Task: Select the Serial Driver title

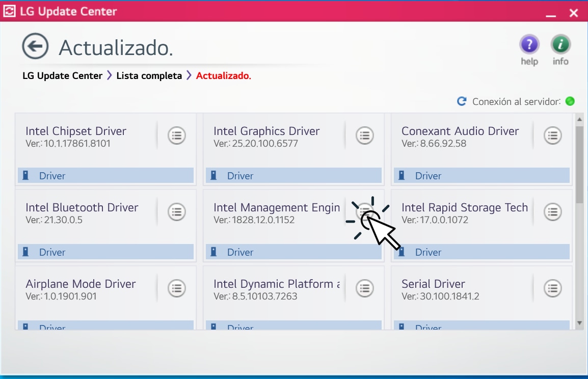Action: coord(433,284)
